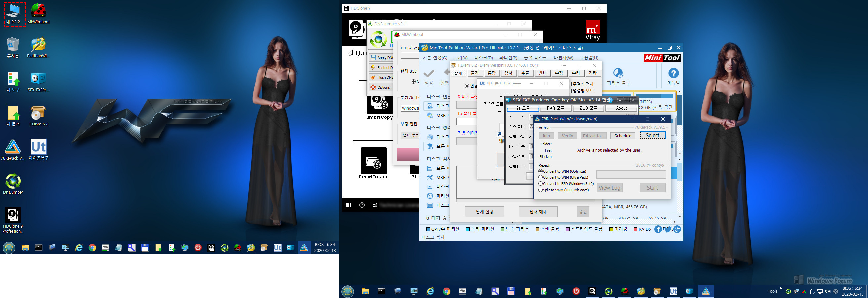Click the 78RePack repack progress bar

[631, 174]
